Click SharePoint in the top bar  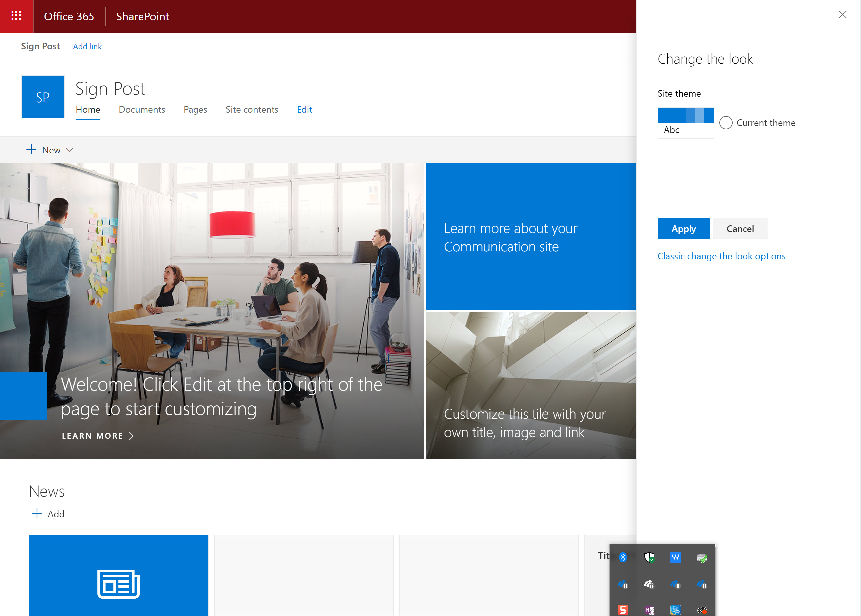point(142,16)
